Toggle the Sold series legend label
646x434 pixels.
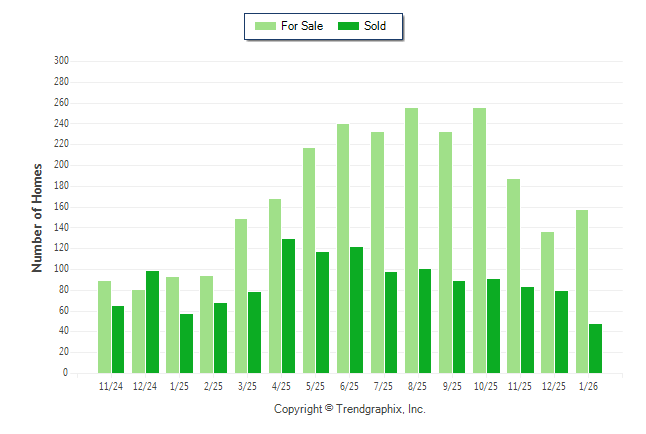pos(375,26)
